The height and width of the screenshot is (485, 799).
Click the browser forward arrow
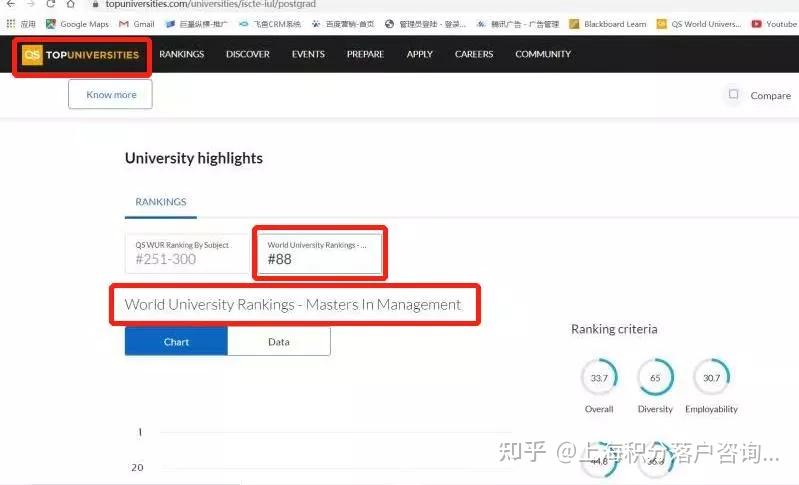pos(31,4)
